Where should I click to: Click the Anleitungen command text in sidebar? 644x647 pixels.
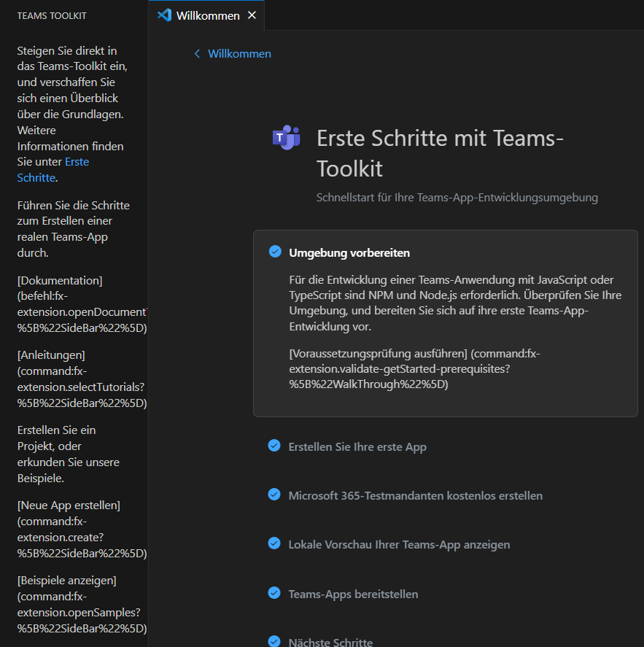(82, 379)
